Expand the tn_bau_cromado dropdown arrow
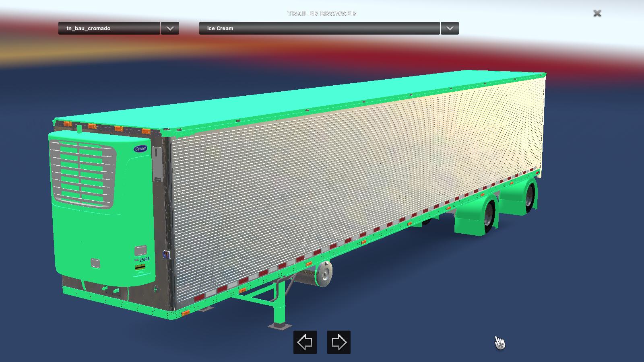Screen dimensions: 644x362 (x=170, y=28)
